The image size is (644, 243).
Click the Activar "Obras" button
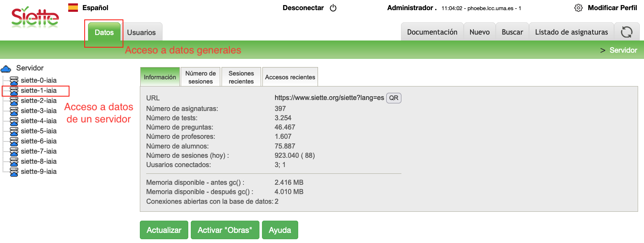pyautogui.click(x=225, y=230)
